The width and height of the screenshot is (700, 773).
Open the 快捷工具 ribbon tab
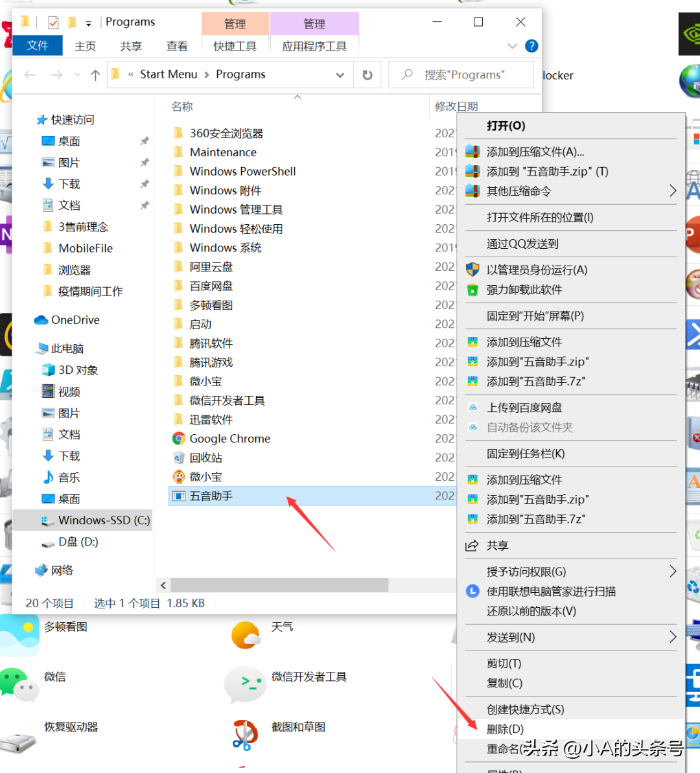click(x=235, y=47)
